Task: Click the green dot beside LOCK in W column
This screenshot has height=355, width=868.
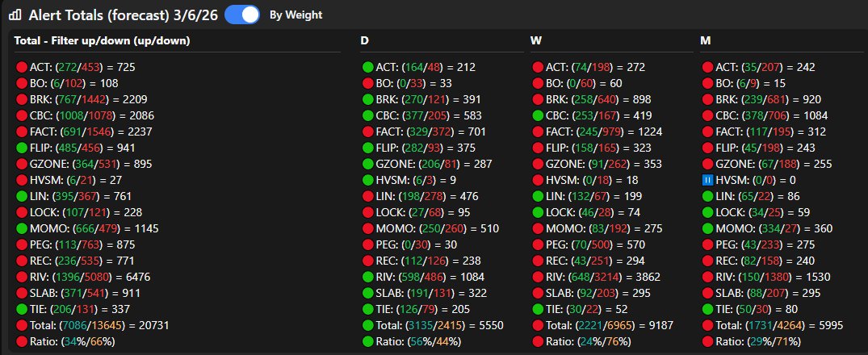Action: pos(538,212)
